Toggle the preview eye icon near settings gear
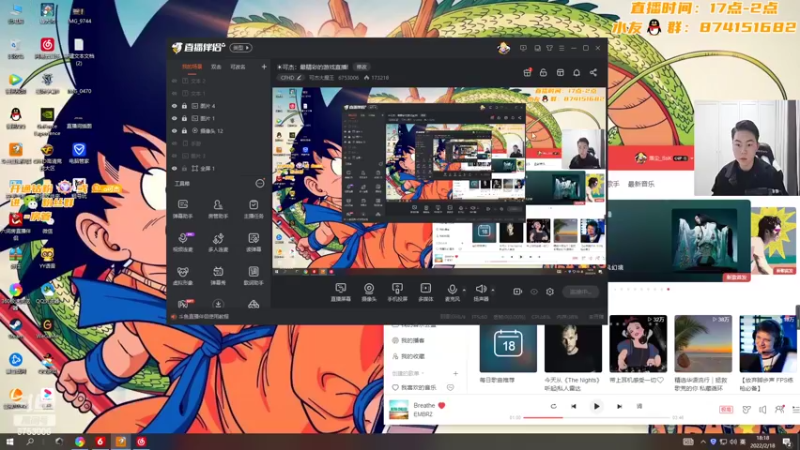 (534, 292)
